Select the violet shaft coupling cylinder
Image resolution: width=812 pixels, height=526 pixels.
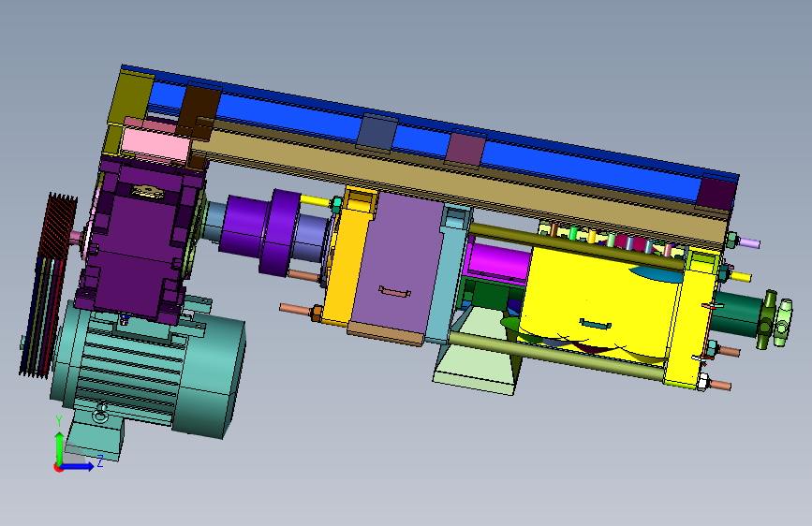click(x=261, y=230)
